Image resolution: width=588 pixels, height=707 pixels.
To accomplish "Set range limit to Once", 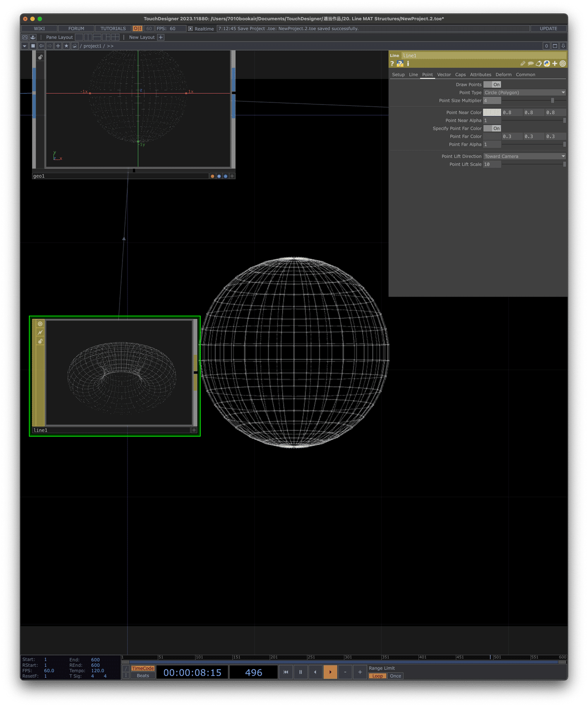I will point(395,676).
